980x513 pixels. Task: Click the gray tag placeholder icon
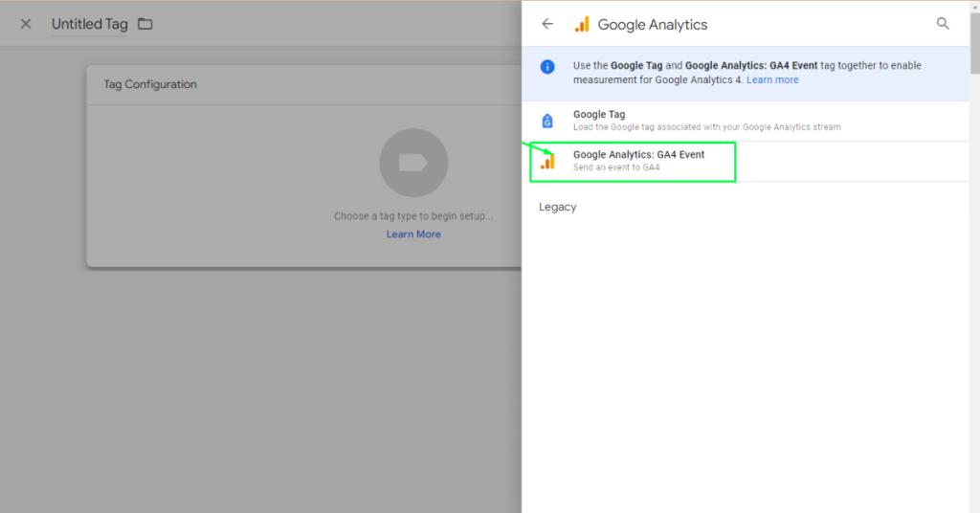(413, 163)
